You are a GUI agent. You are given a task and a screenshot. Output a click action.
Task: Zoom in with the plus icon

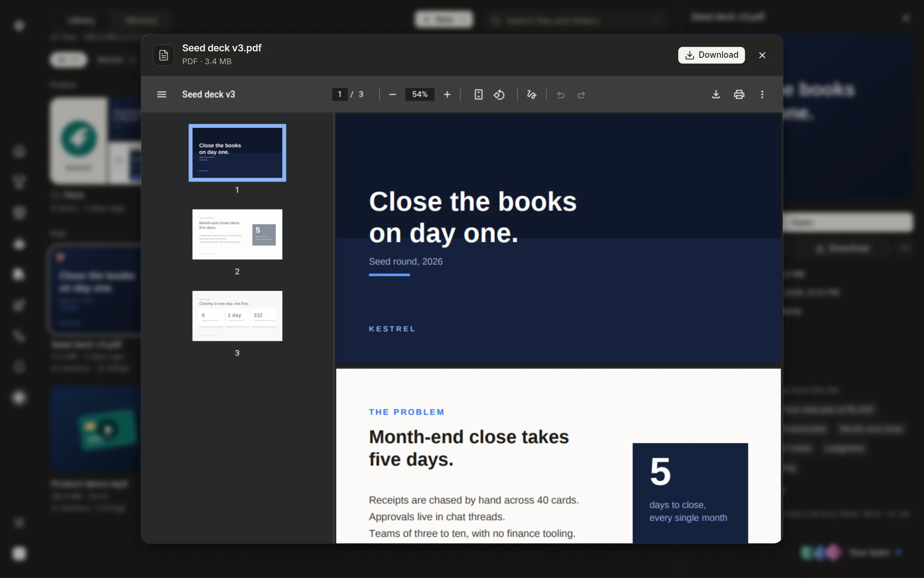pos(447,94)
